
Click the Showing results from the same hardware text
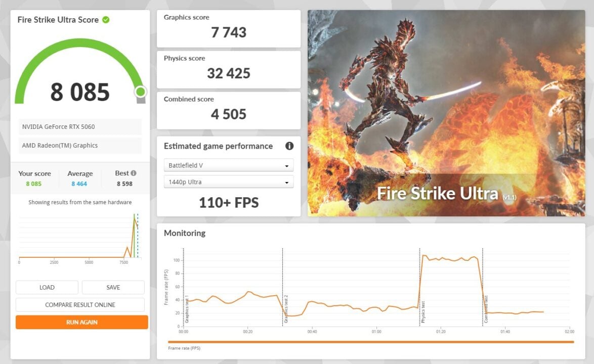click(80, 202)
